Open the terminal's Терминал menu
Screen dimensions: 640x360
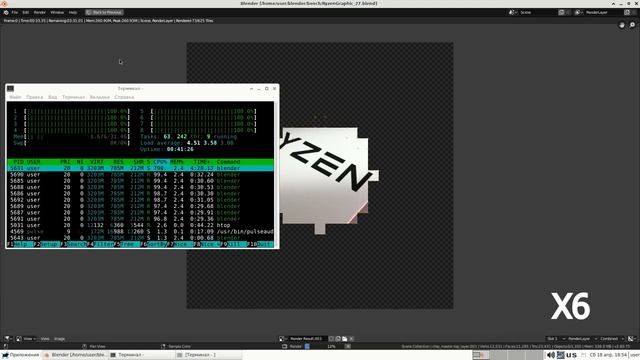(x=73, y=97)
